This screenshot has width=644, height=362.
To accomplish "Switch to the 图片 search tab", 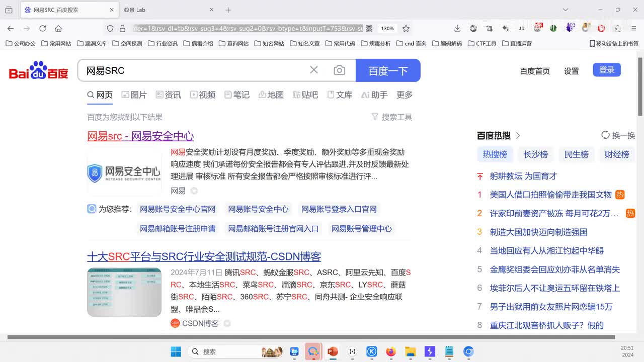I will pyautogui.click(x=134, y=95).
